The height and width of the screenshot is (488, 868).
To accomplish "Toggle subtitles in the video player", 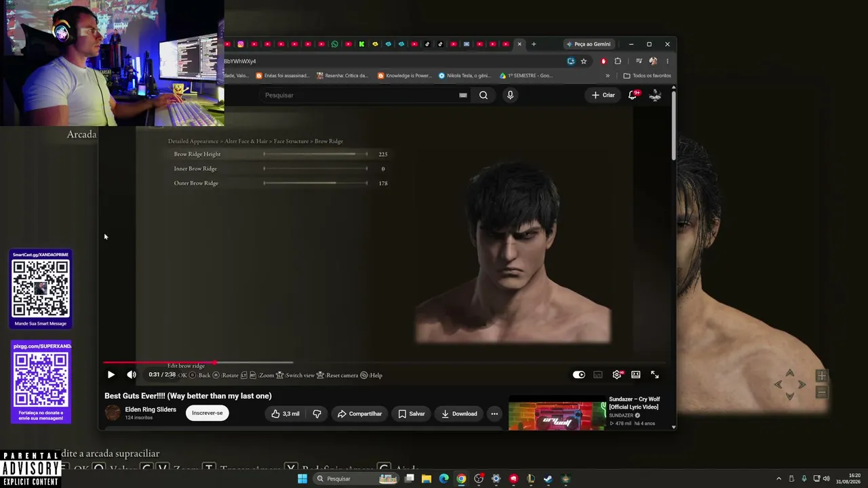I will 597,375.
